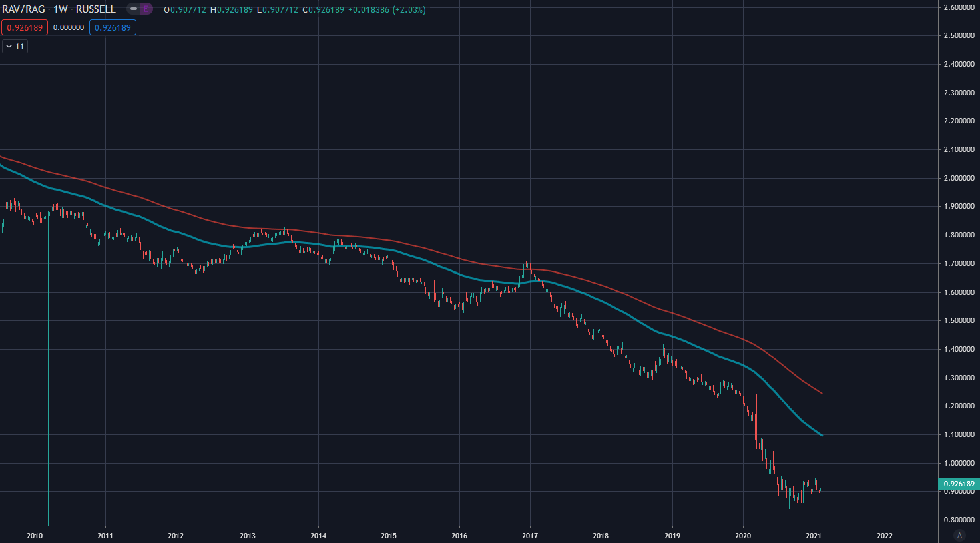Viewport: 980px width, 543px height.
Task: Collapse the indicator legend showing 11
Action: tap(15, 47)
